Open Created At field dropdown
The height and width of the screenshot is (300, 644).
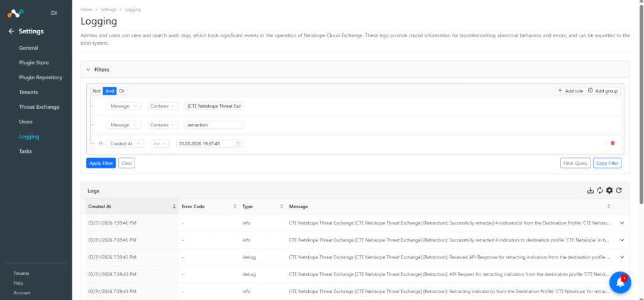click(x=125, y=144)
